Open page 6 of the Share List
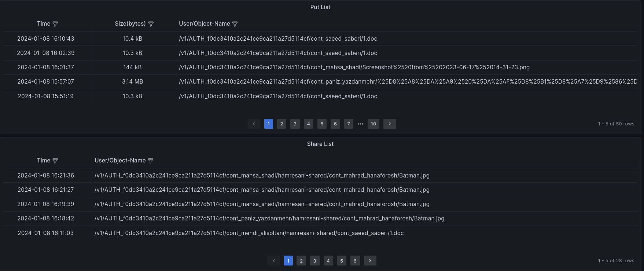The width and height of the screenshot is (644, 271). coord(355,261)
